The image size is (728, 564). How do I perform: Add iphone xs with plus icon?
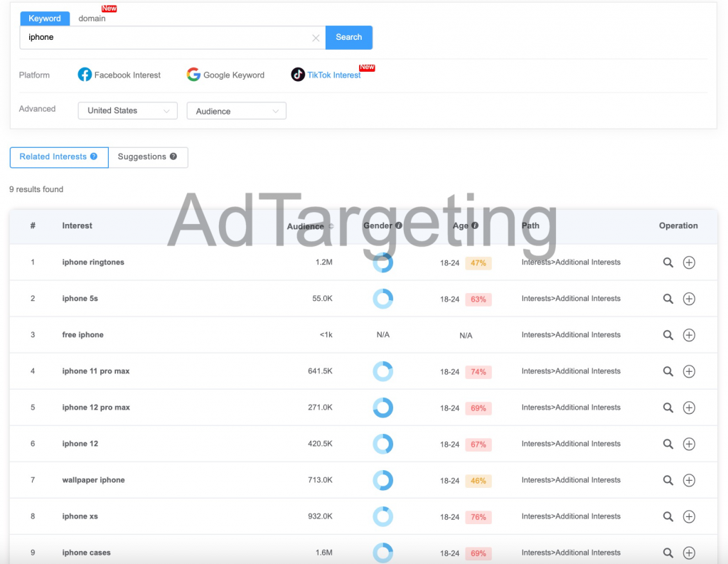[689, 516]
